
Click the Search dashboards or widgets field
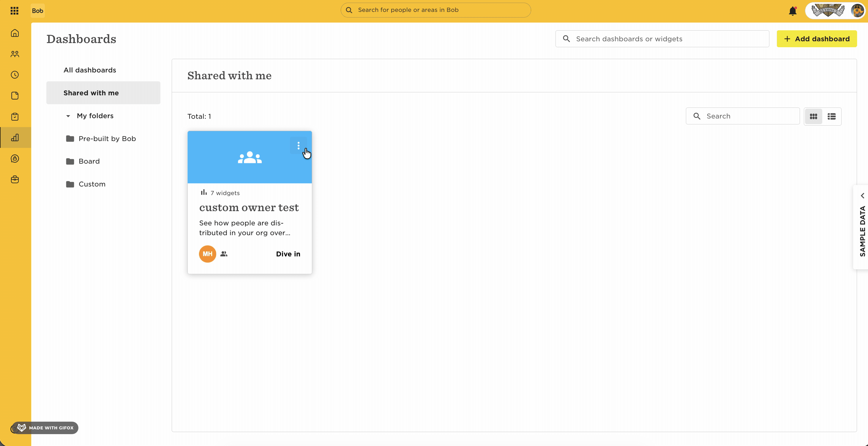pos(662,39)
